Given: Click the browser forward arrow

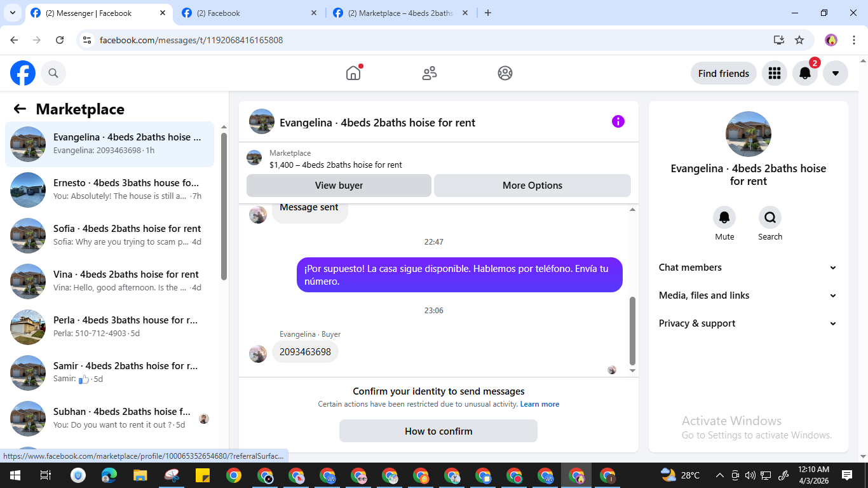Looking at the screenshot, I should tap(37, 40).
